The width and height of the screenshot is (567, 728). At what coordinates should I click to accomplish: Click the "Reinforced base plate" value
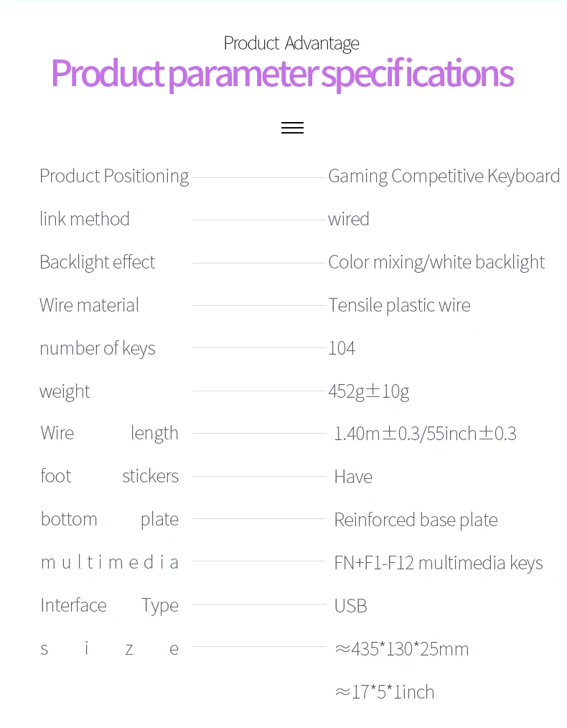[x=416, y=520]
